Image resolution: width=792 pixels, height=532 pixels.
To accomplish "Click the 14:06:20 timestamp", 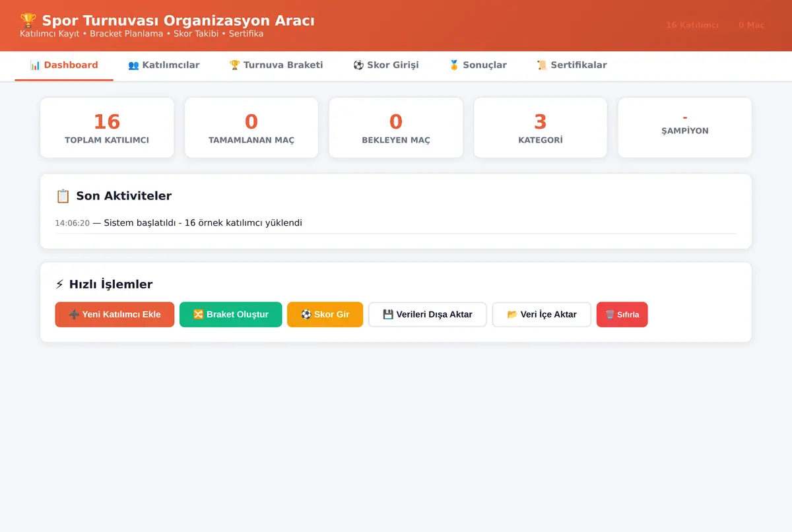I will 73,223.
